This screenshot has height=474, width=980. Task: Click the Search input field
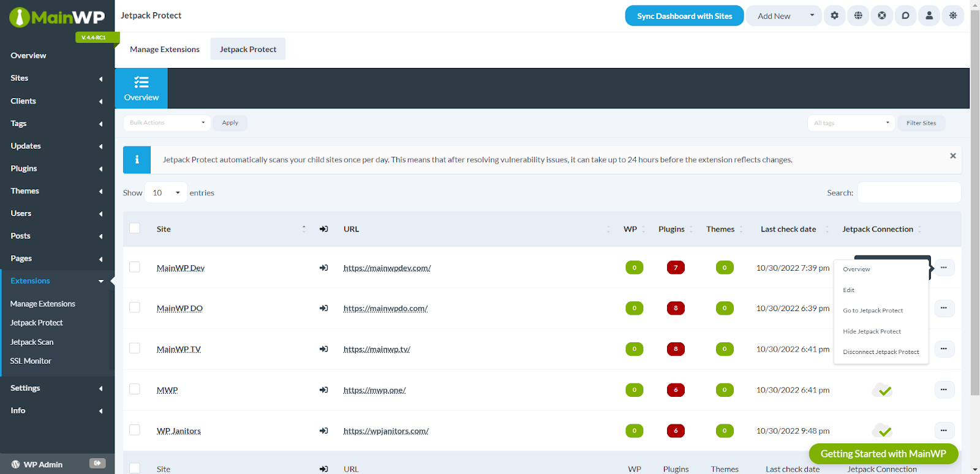(909, 192)
